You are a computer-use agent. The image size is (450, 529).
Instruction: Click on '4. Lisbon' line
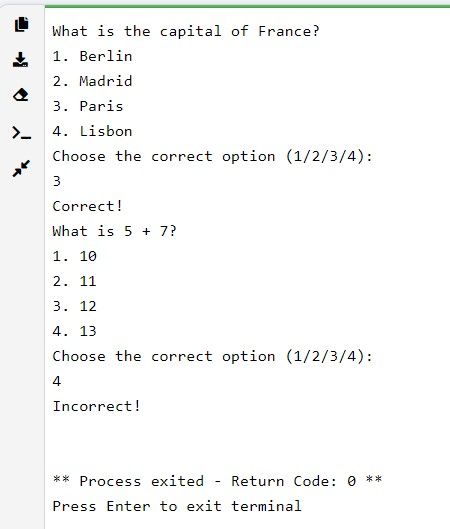(x=92, y=131)
